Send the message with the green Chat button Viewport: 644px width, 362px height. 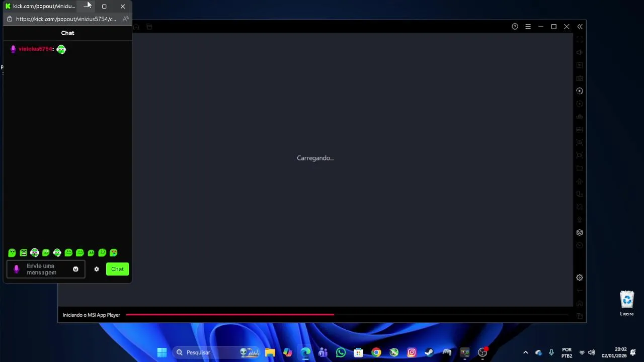[x=117, y=269]
